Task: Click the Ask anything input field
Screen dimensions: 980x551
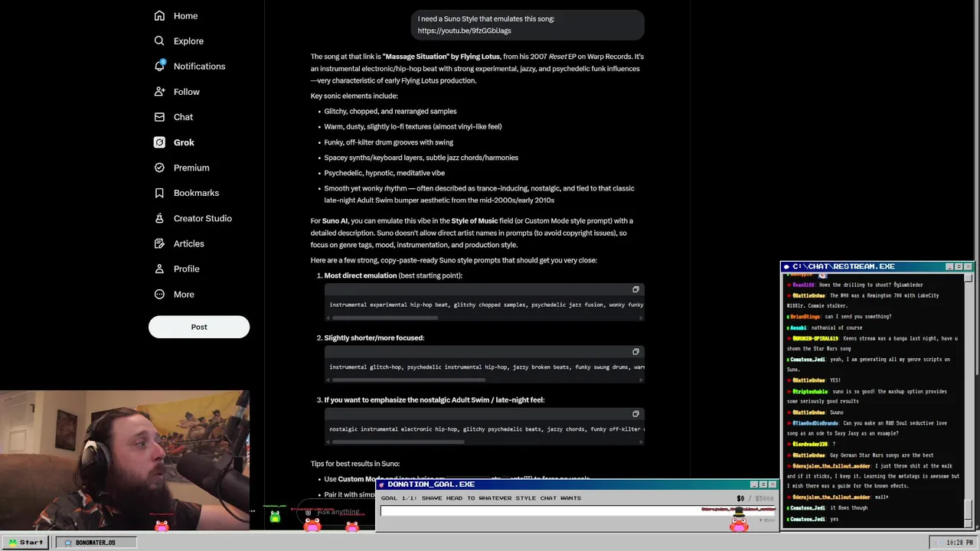Action: click(x=339, y=512)
